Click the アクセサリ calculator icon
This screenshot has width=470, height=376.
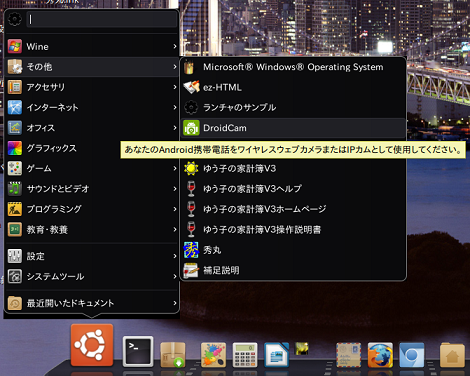(x=15, y=87)
